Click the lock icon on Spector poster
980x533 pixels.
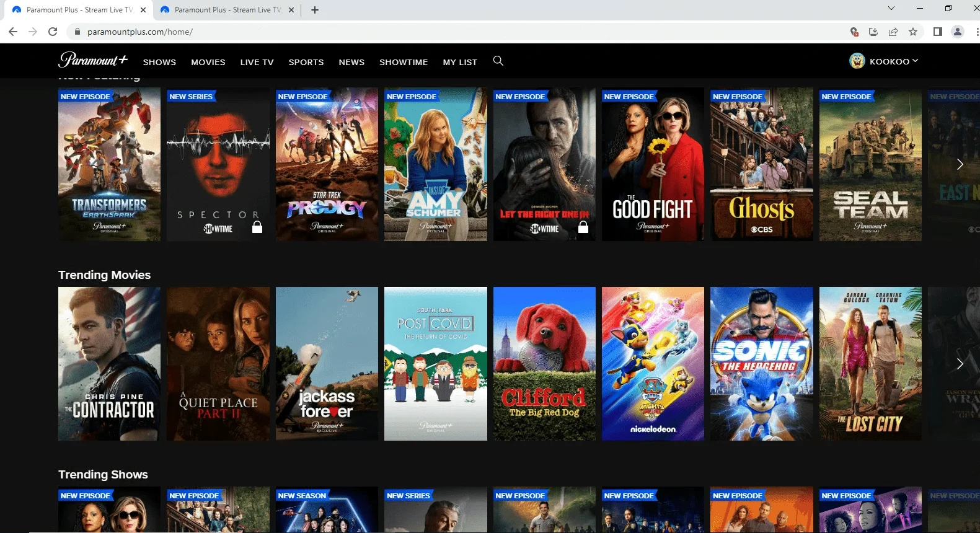point(257,227)
